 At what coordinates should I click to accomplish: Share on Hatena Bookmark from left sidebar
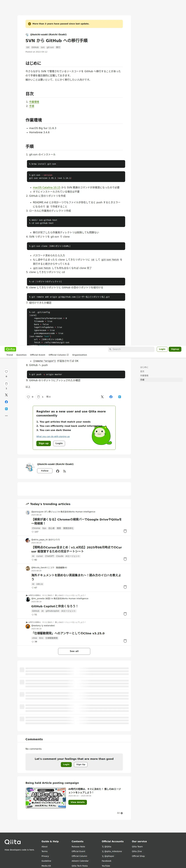[6, 409]
